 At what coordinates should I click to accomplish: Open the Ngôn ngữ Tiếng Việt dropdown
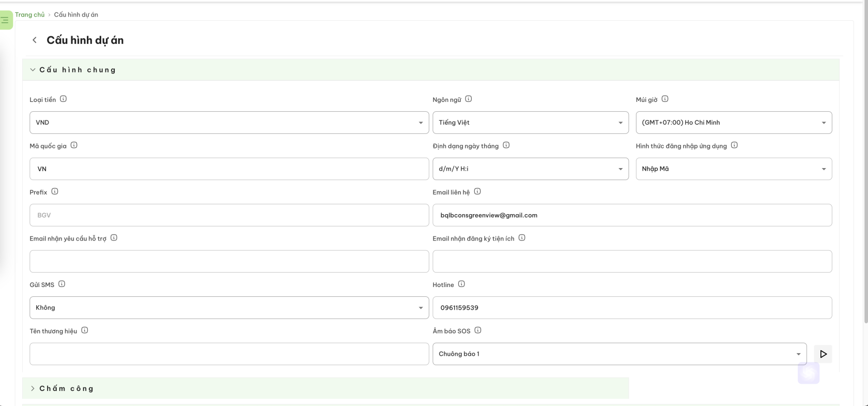(x=531, y=123)
